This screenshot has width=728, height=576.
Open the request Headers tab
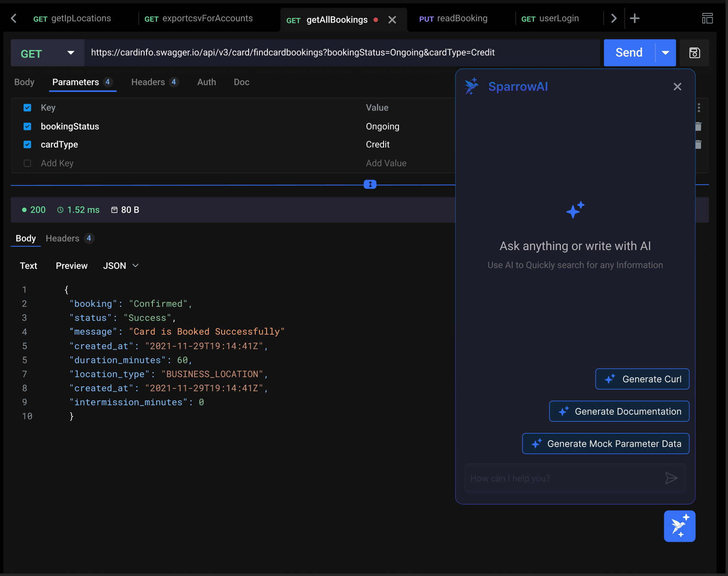point(155,82)
